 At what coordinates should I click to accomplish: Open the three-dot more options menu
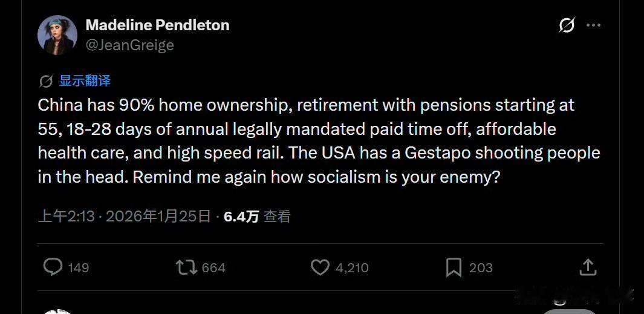tap(594, 25)
